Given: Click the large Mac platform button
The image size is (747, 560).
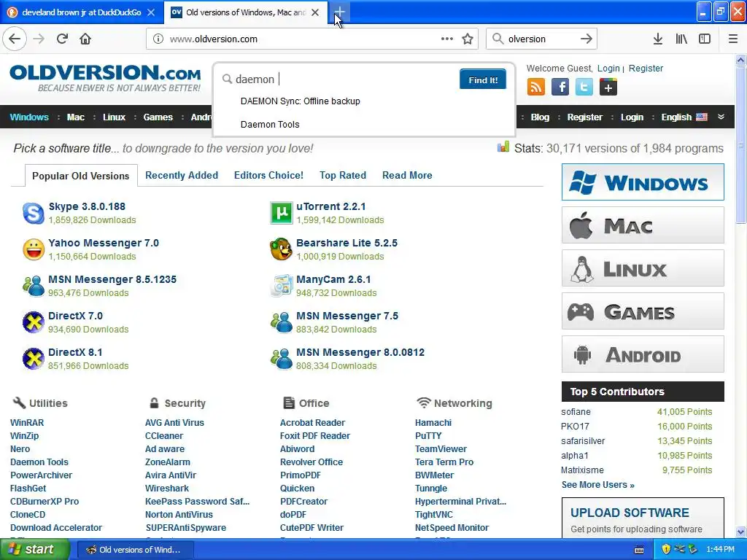Looking at the screenshot, I should [x=643, y=225].
